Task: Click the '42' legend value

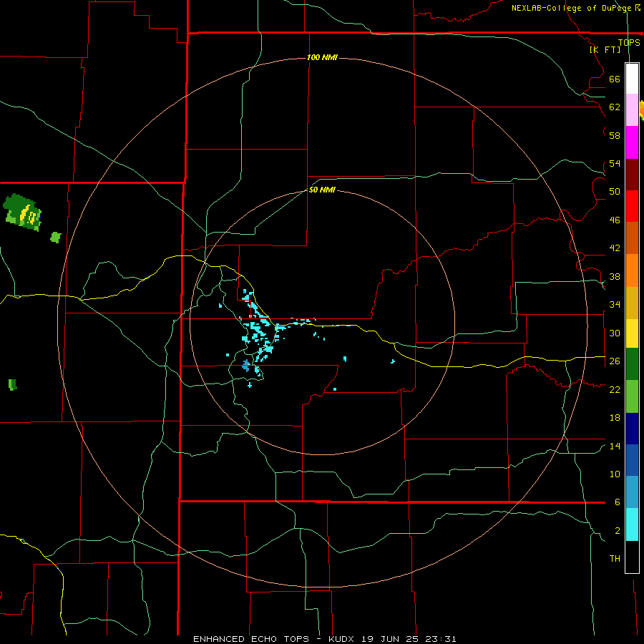Action: click(615, 248)
